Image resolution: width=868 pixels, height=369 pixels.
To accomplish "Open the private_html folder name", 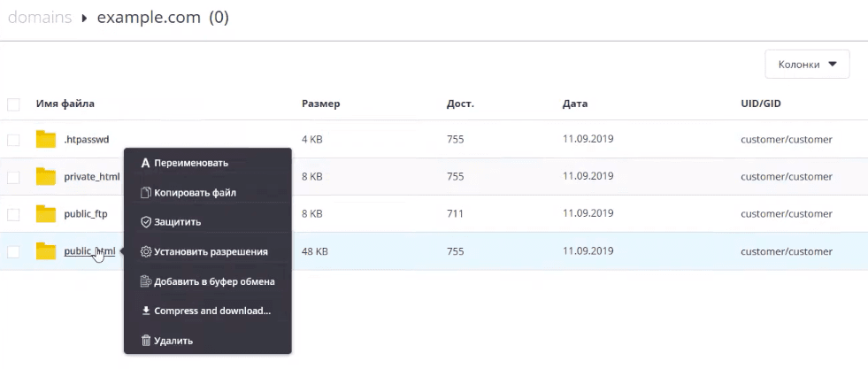I will coord(92,177).
